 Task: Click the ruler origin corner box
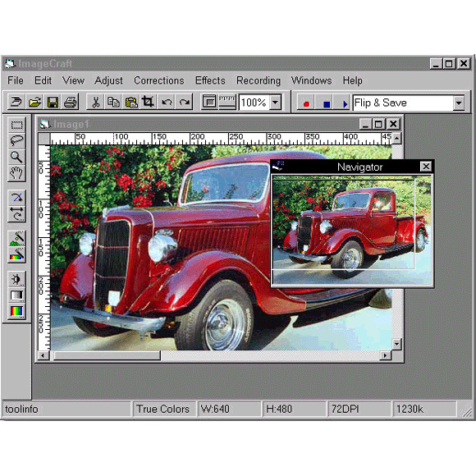[x=44, y=139]
